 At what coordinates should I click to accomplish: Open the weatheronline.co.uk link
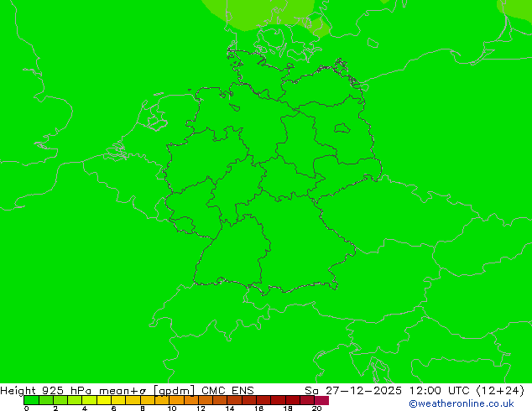pyautogui.click(x=462, y=403)
